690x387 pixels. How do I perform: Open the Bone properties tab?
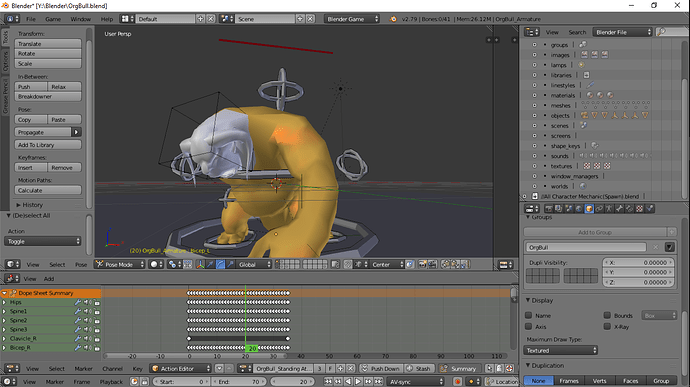619,209
